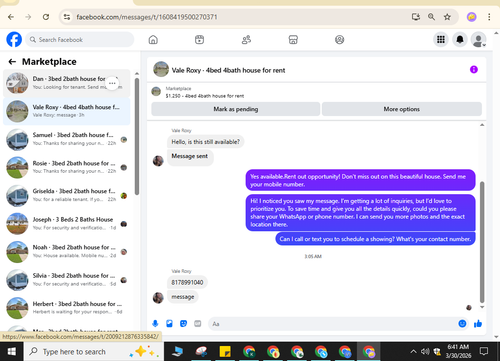This screenshot has height=361, width=500.
Task: Open the Chrome three-dot menu
Action: click(489, 17)
